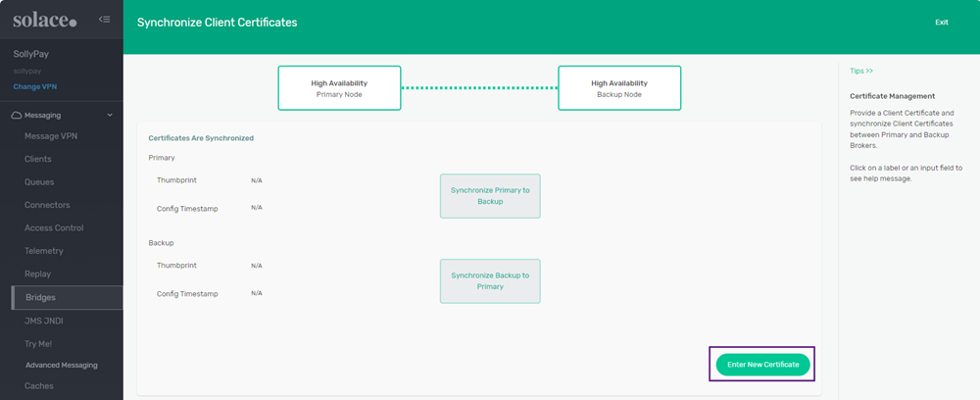Select the Bridges menu item
The image size is (980, 400).
40,297
